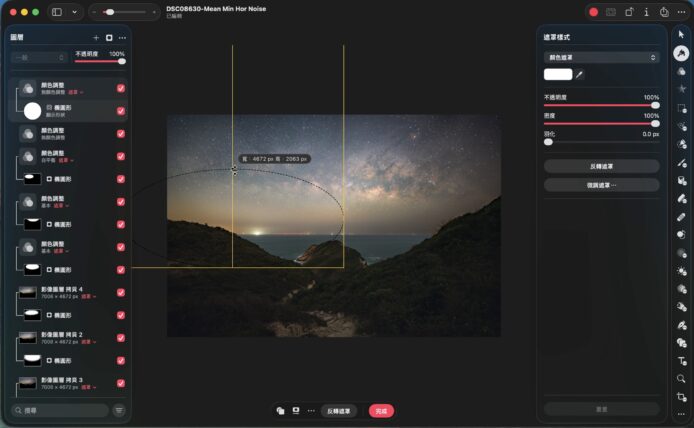Screen dimensions: 694x428
Task: Select the Type tool in right toolbar
Action: tap(681, 360)
